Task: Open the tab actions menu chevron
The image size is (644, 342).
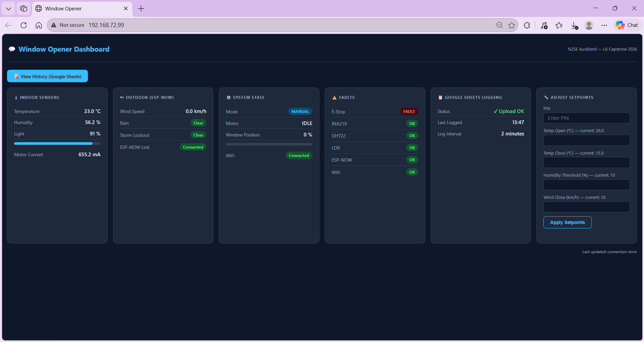Action: 9,9
